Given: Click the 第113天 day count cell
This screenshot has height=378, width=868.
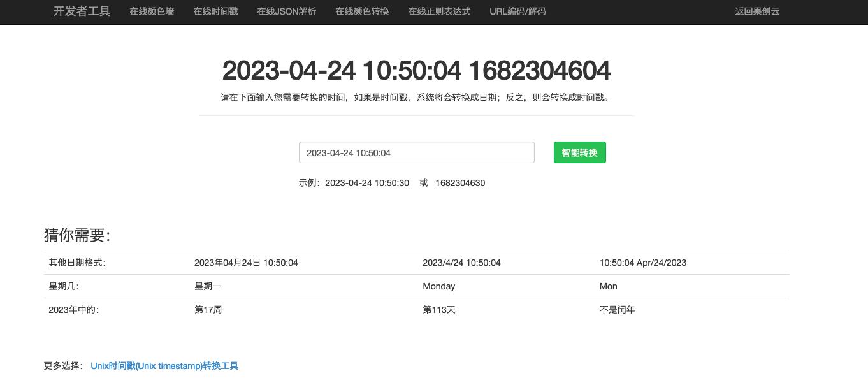Looking at the screenshot, I should pos(439,310).
